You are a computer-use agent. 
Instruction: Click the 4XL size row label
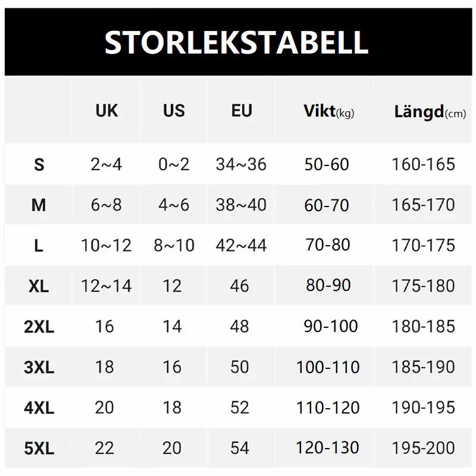[x=39, y=408]
